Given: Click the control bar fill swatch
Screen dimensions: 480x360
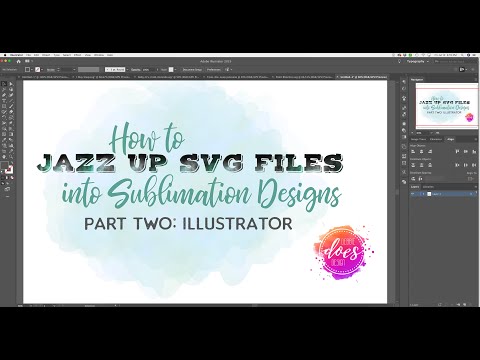Looking at the screenshot, I should (x=27, y=69).
